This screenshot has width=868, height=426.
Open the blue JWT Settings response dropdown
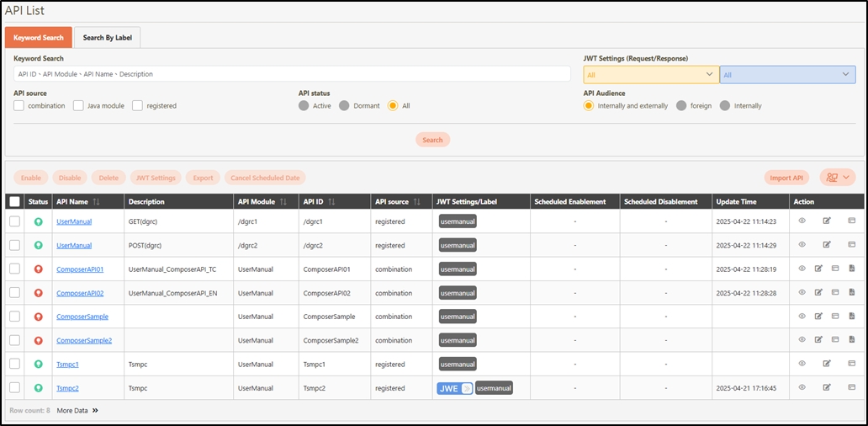coord(787,75)
